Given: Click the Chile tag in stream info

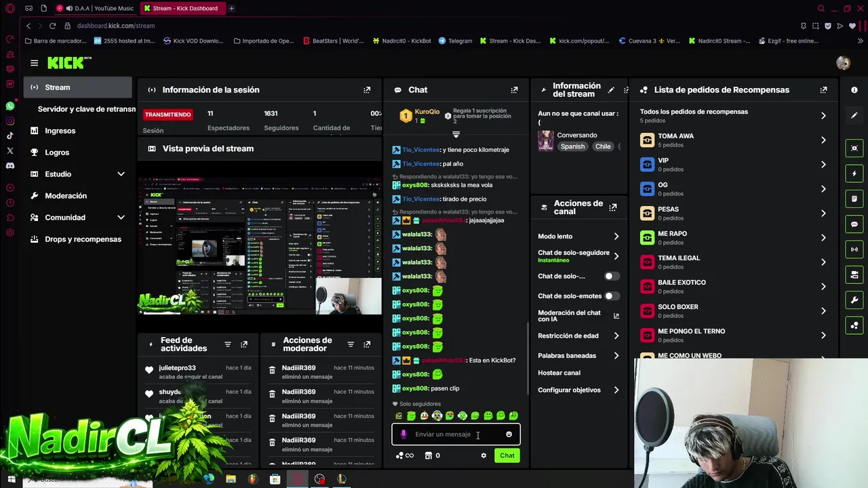Looking at the screenshot, I should (603, 146).
